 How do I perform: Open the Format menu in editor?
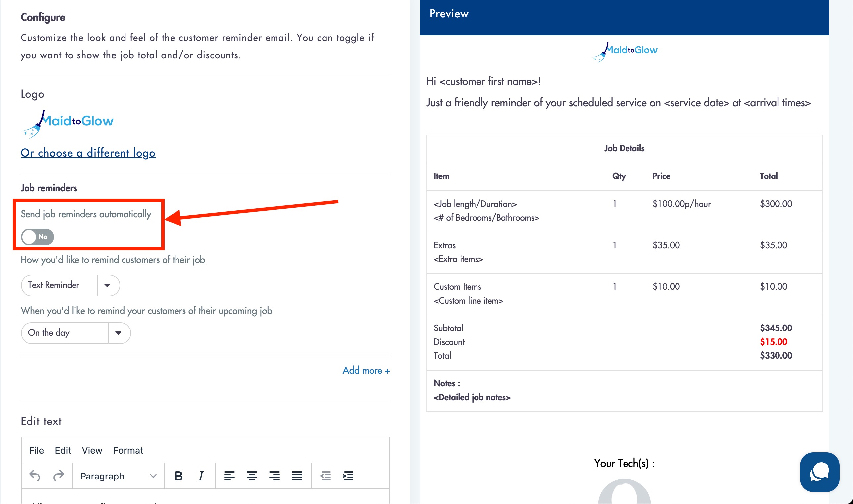tap(128, 450)
